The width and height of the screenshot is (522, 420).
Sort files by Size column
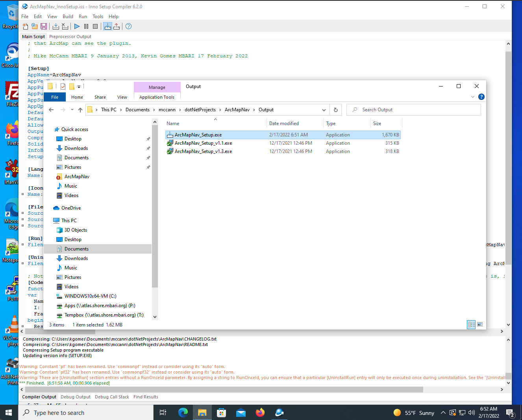tap(386, 123)
